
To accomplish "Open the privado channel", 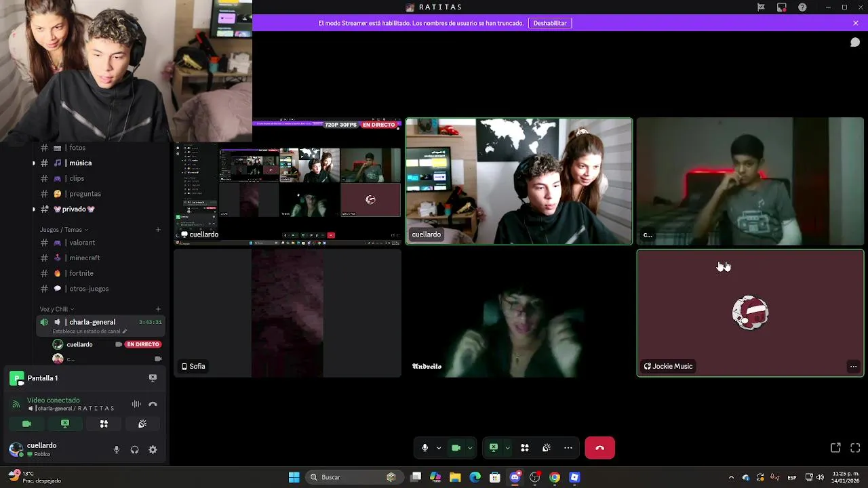I will pyautogui.click(x=102, y=209).
